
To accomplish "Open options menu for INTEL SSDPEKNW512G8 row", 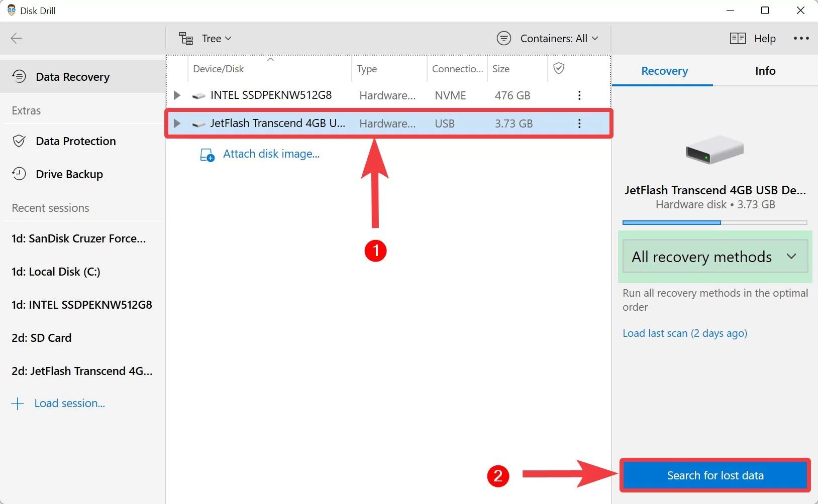I will click(579, 95).
